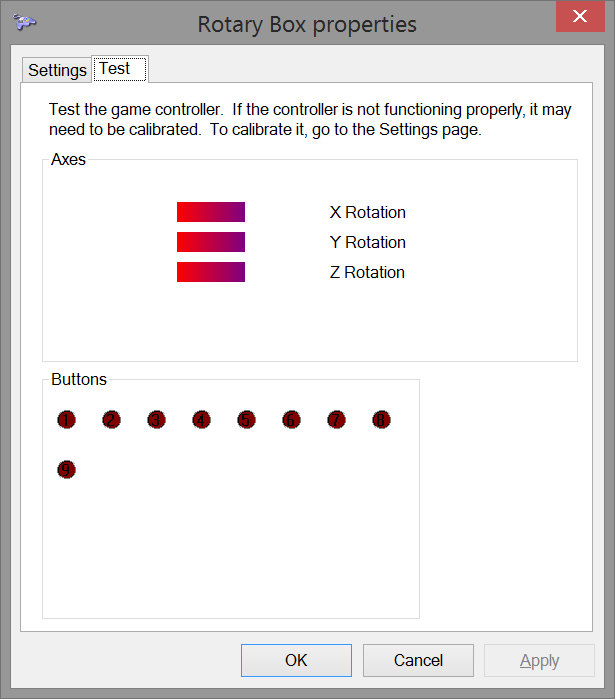The width and height of the screenshot is (615, 699).
Task: Click button 2 indicator
Action: tap(111, 419)
